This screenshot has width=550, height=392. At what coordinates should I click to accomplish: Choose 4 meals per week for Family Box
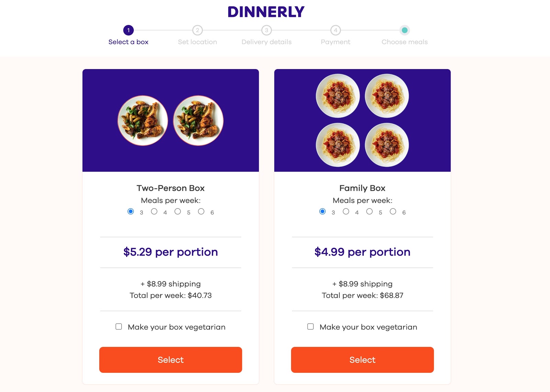346,211
